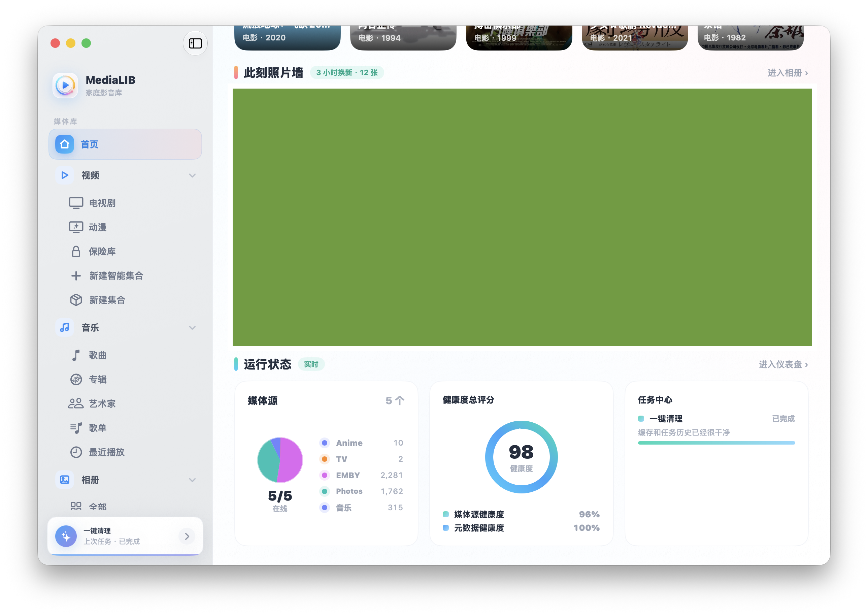Click the clock icon for 最近播放
This screenshot has height=615, width=868.
(x=76, y=452)
